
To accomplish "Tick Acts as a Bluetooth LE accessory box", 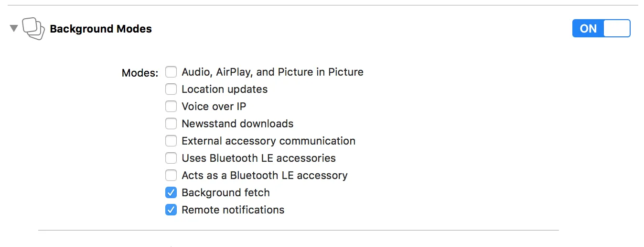I will 171,175.
